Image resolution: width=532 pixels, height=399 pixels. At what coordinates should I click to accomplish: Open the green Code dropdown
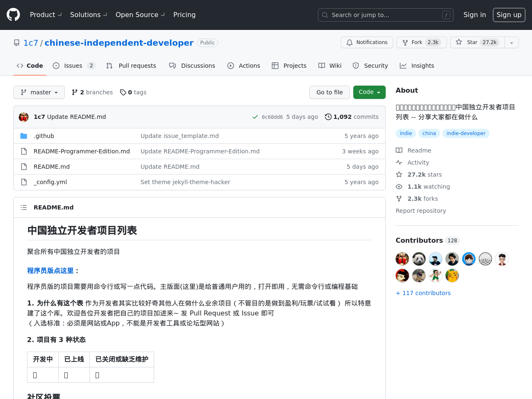click(369, 92)
